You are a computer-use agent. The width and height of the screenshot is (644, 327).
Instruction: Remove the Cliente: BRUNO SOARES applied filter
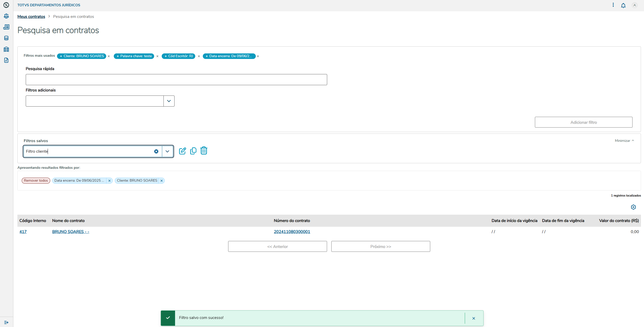(161, 181)
